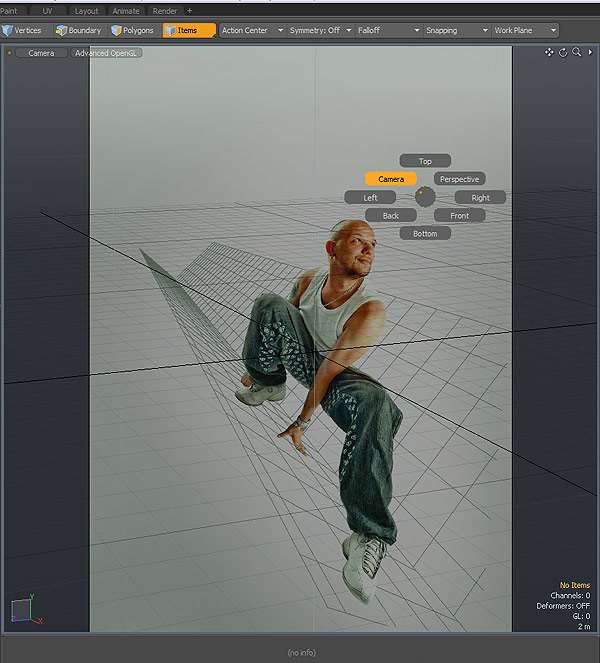Switch to the Layout tab
The height and width of the screenshot is (663, 600).
coord(87,10)
